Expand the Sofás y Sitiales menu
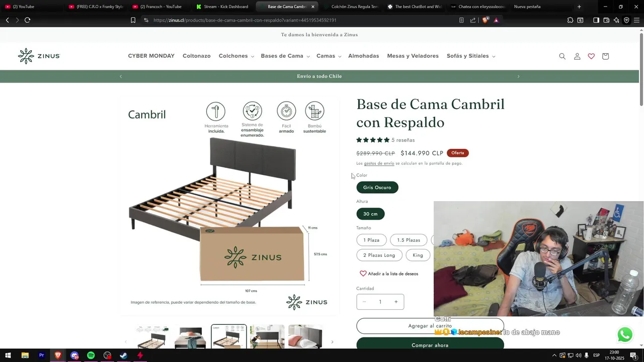The width and height of the screenshot is (644, 362). (470, 56)
